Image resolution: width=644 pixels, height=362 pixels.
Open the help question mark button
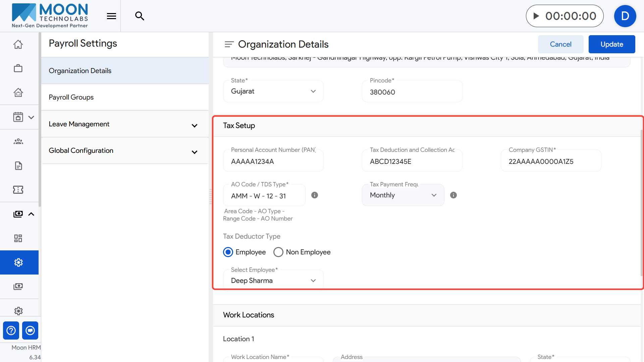(x=11, y=330)
